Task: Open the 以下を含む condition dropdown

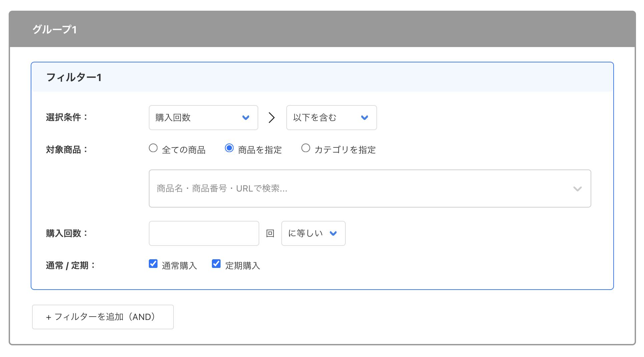Action: coord(331,117)
